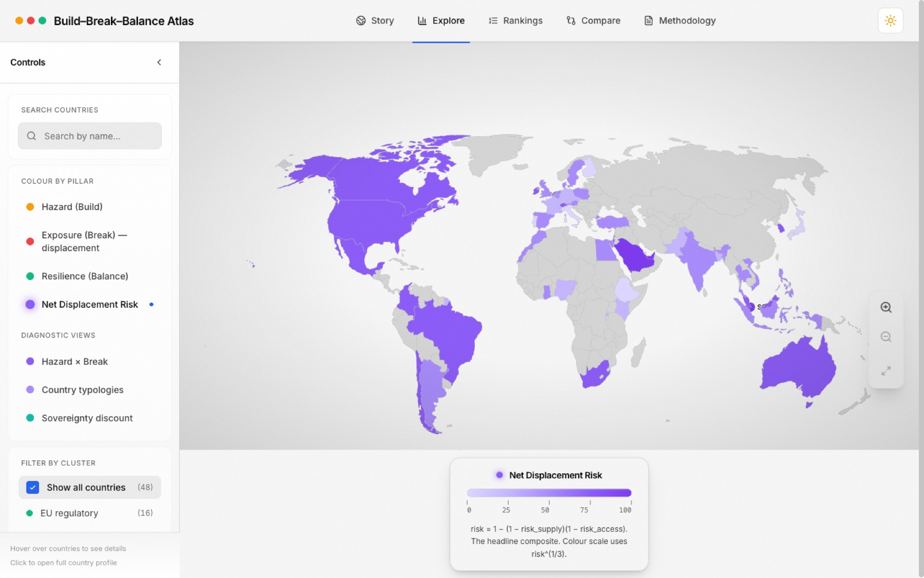Toggle the light/dark theme sun button
Screen dimensions: 924x578
point(891,21)
